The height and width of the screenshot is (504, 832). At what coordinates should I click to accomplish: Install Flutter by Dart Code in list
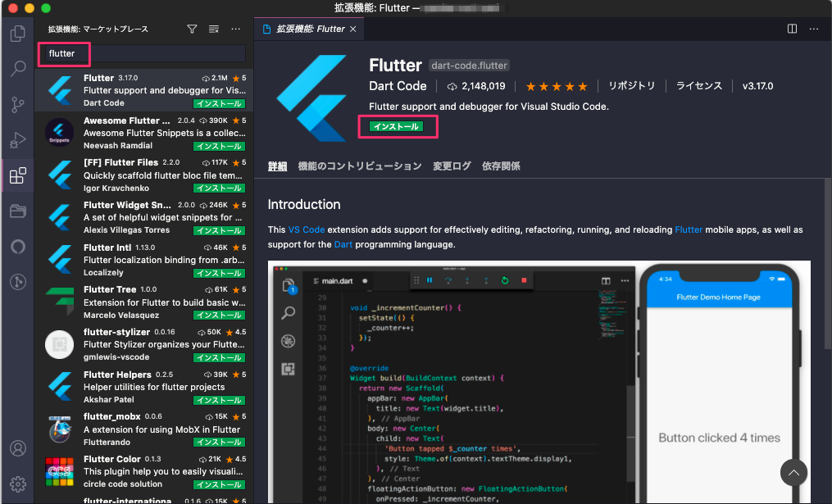[219, 104]
